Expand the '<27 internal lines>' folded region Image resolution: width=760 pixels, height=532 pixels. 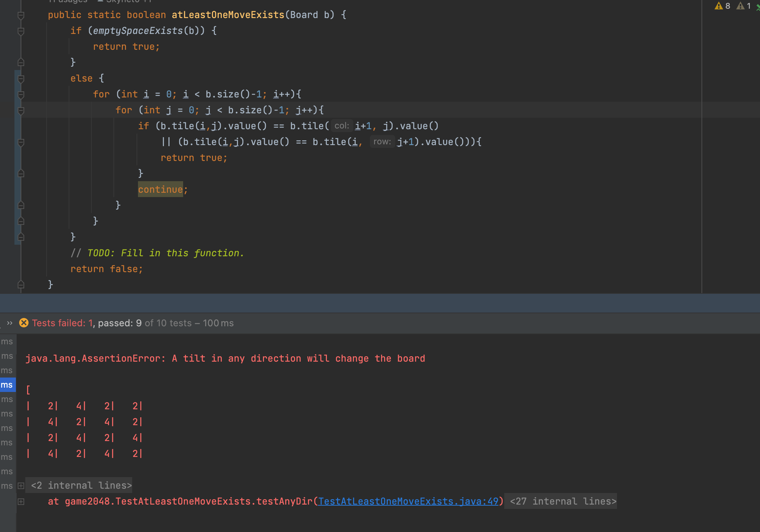[x=563, y=501]
